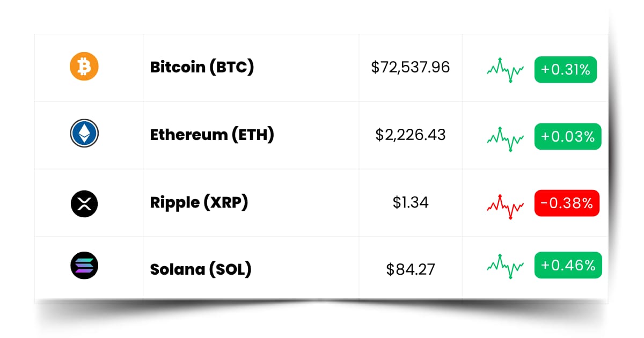Open the Ethereum (ETH) name link
Image resolution: width=644 pixels, height=338 pixels.
coord(212,135)
